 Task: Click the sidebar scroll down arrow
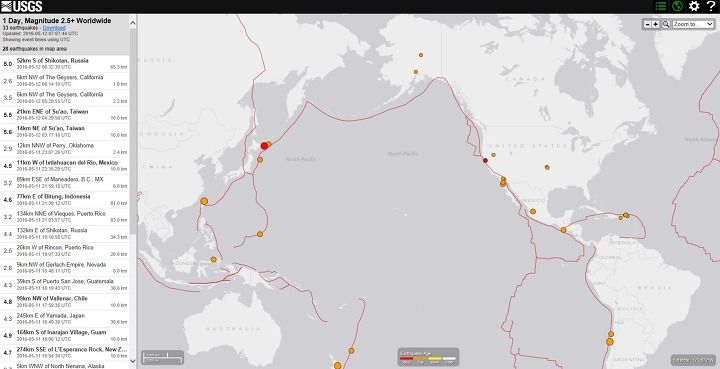[x=133, y=361]
